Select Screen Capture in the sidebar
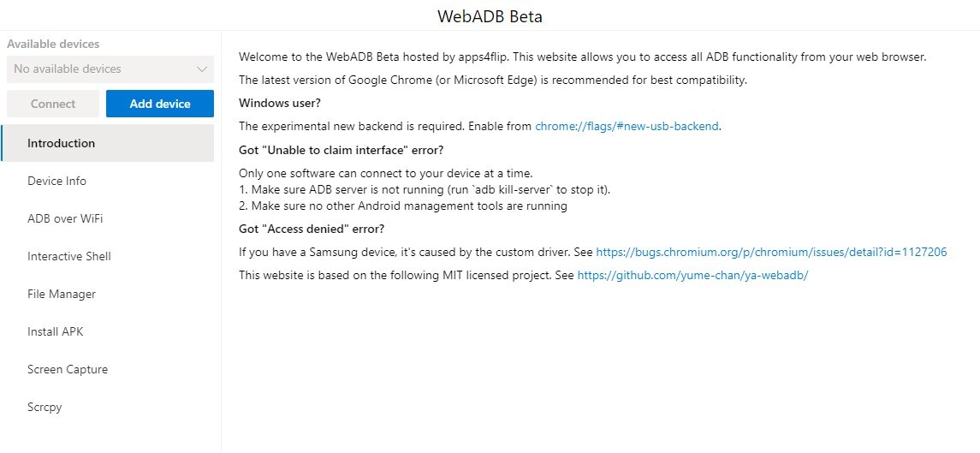The width and height of the screenshot is (980, 453). click(x=68, y=369)
